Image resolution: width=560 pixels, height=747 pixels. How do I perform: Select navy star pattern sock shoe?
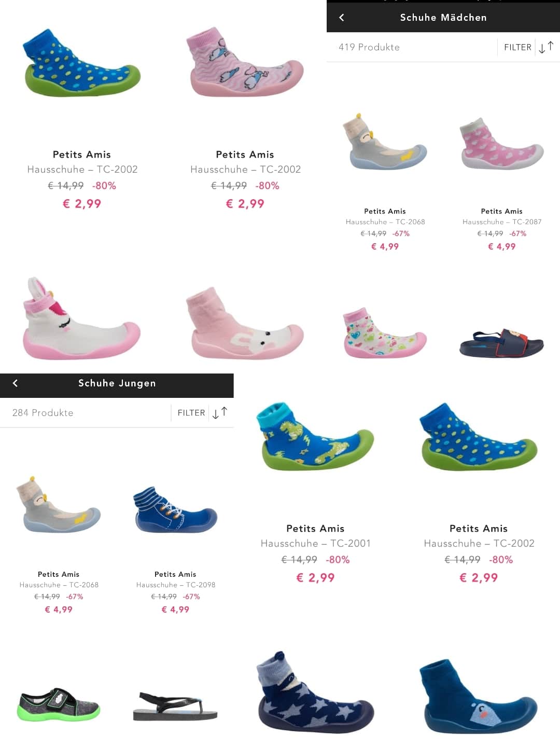[315, 693]
